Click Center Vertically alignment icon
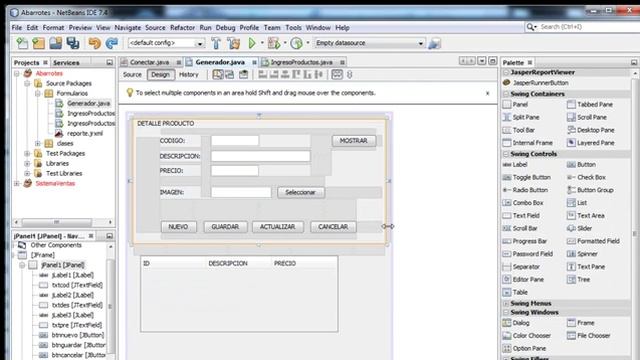Viewport: 640px width, 360px height. 319,75
